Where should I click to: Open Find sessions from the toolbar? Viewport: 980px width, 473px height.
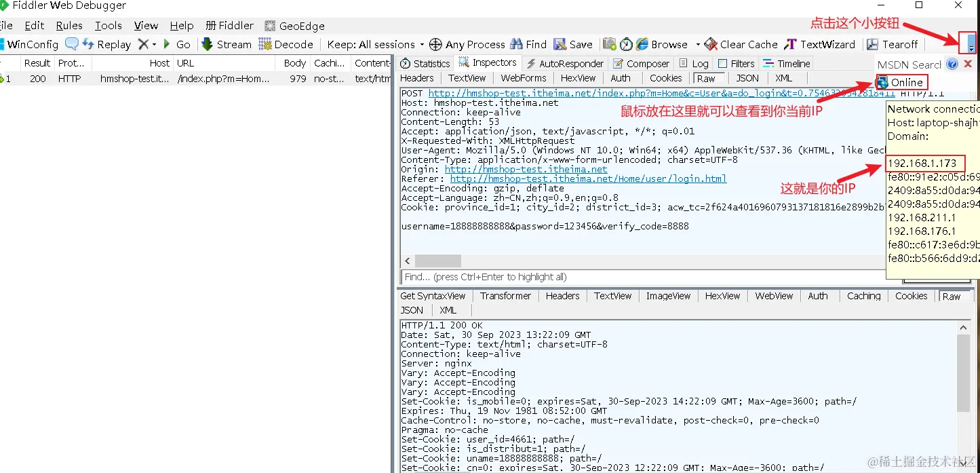coord(528,44)
